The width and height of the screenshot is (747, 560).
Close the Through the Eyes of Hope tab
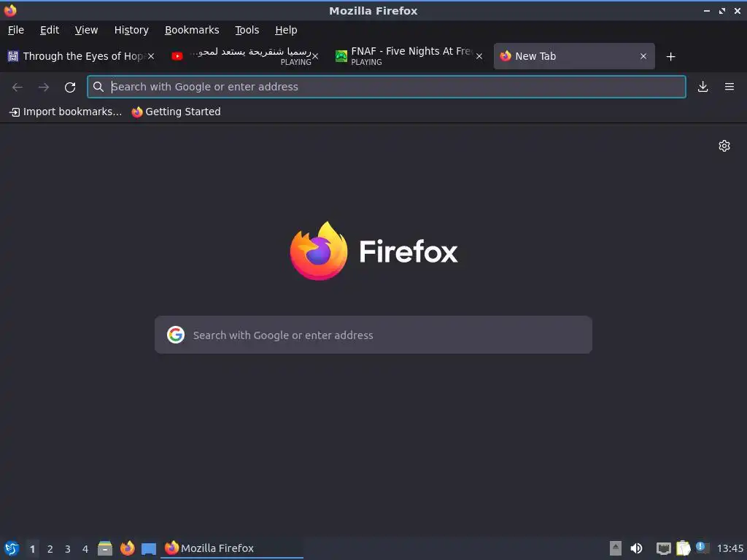pyautogui.click(x=151, y=56)
